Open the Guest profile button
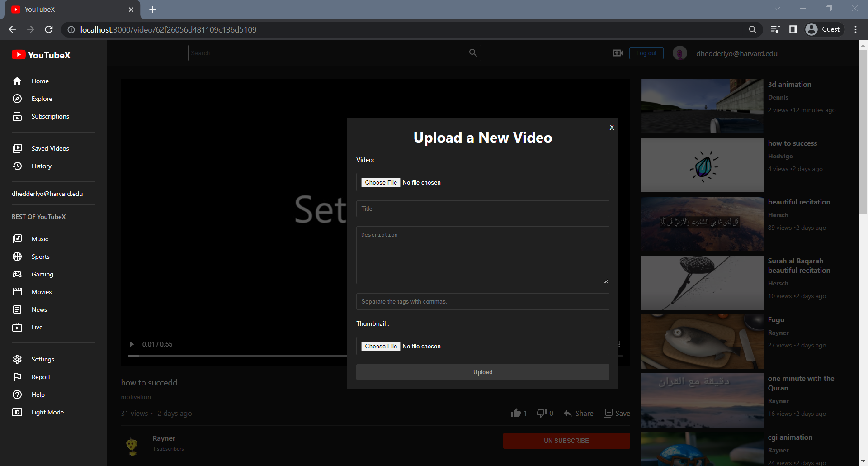 click(x=824, y=29)
